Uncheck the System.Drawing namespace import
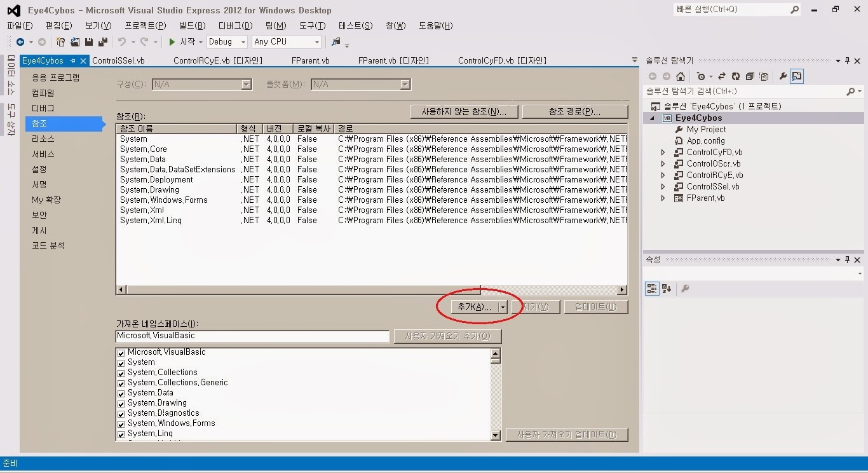Screen dimensions: 868x473 point(121,403)
